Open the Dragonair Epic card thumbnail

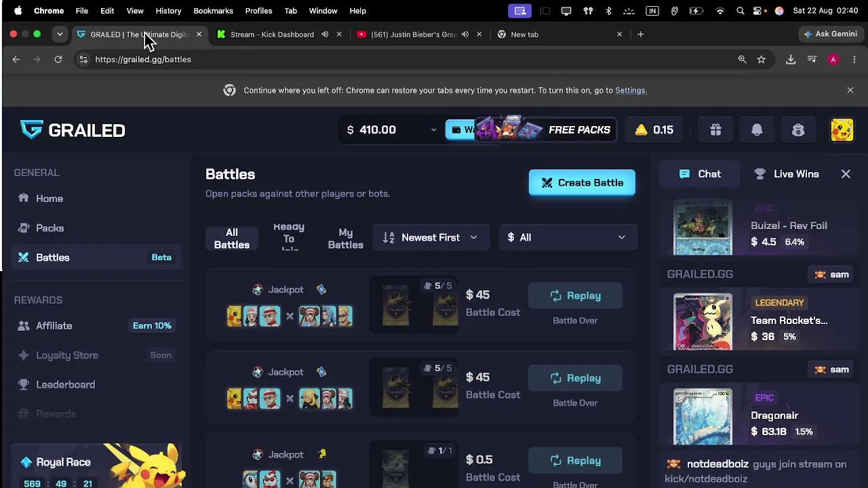[x=703, y=417]
